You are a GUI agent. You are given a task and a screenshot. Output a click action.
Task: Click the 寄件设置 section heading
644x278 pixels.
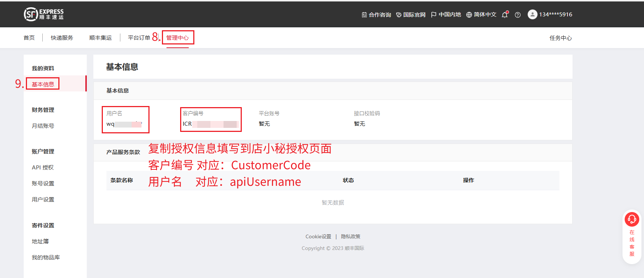[x=43, y=225]
